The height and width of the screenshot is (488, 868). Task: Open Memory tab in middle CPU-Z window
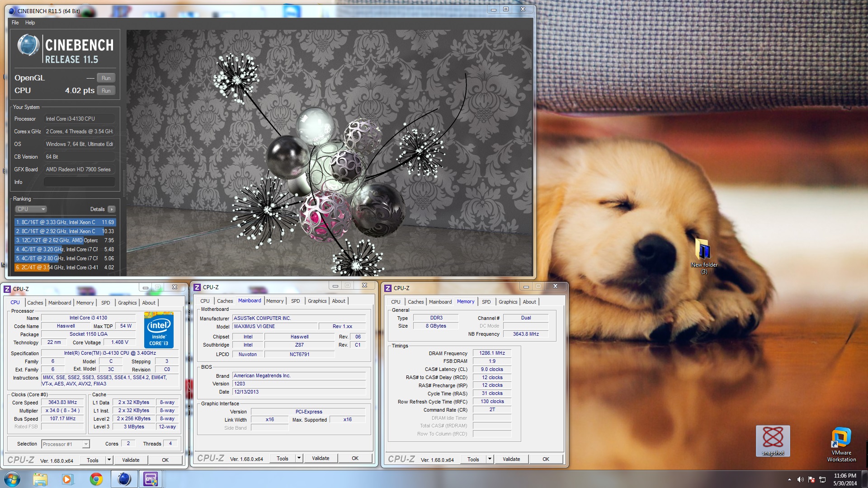pyautogui.click(x=275, y=301)
